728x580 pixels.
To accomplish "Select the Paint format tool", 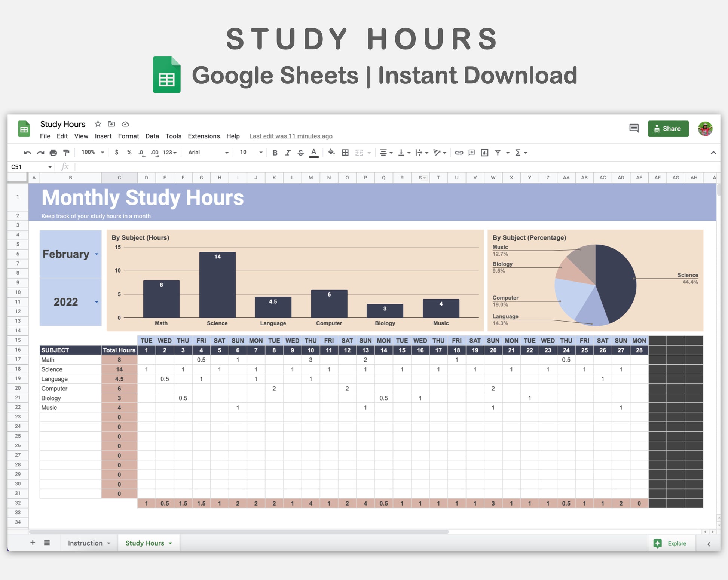I will (66, 153).
